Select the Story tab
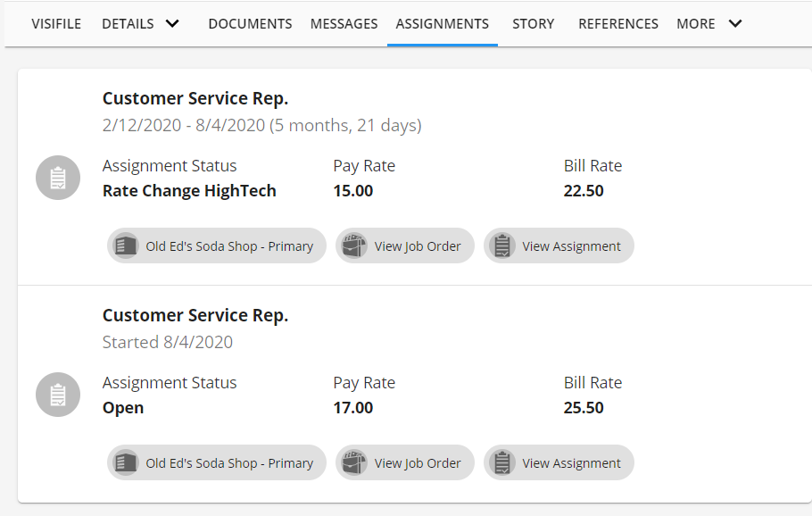Image resolution: width=812 pixels, height=516 pixels. pos(533,24)
